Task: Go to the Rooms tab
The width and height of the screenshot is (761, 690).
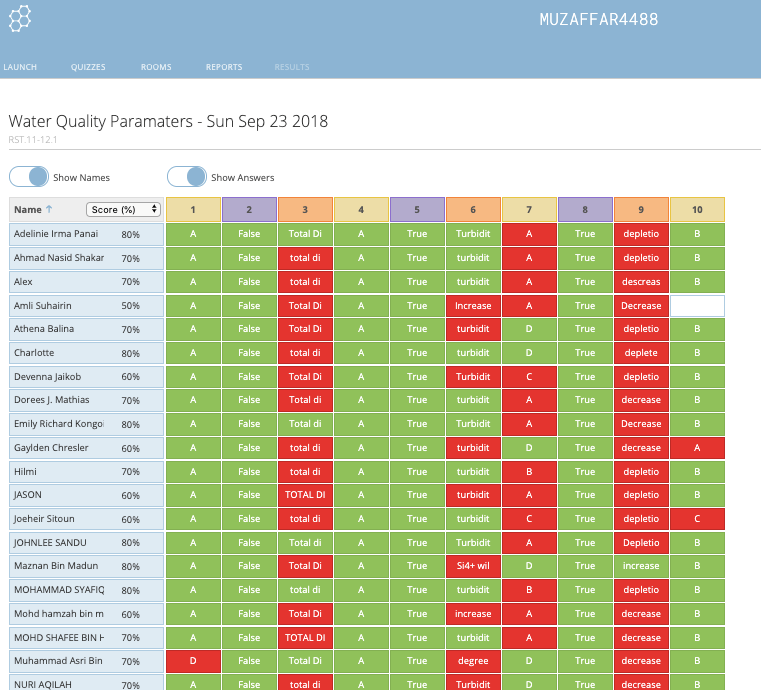Action: 156,67
